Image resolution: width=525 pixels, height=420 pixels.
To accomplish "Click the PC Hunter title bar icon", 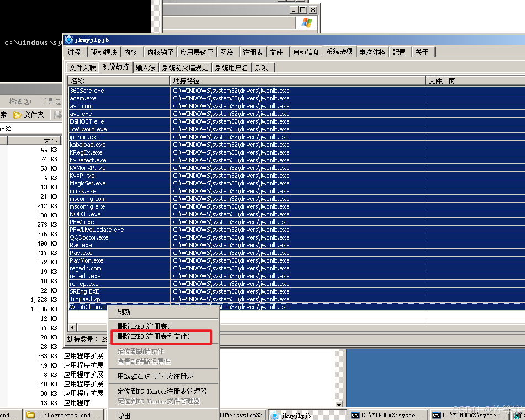I will [69, 40].
